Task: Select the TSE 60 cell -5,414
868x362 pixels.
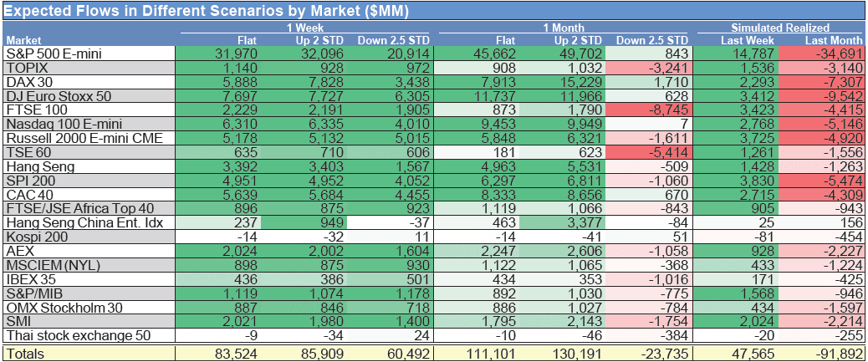Action: pos(649,151)
